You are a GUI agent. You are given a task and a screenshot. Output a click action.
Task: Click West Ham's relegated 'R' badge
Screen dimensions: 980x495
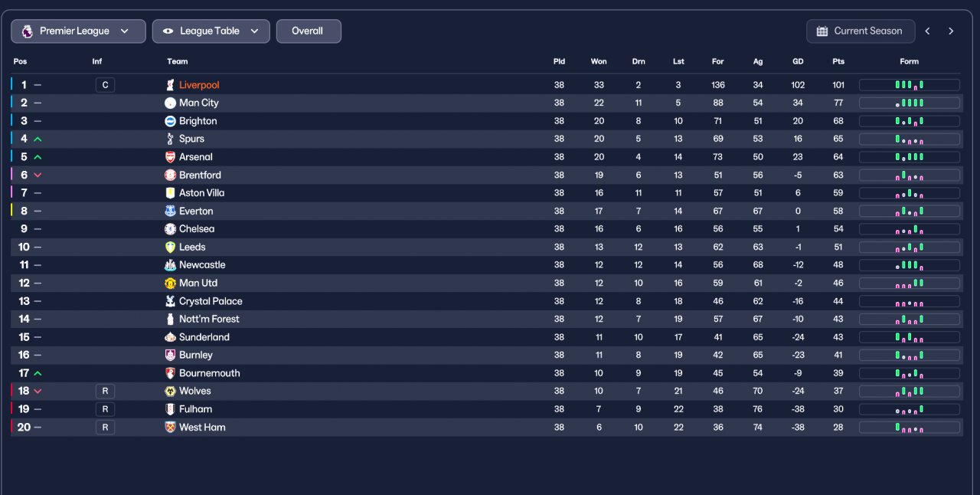(x=105, y=427)
